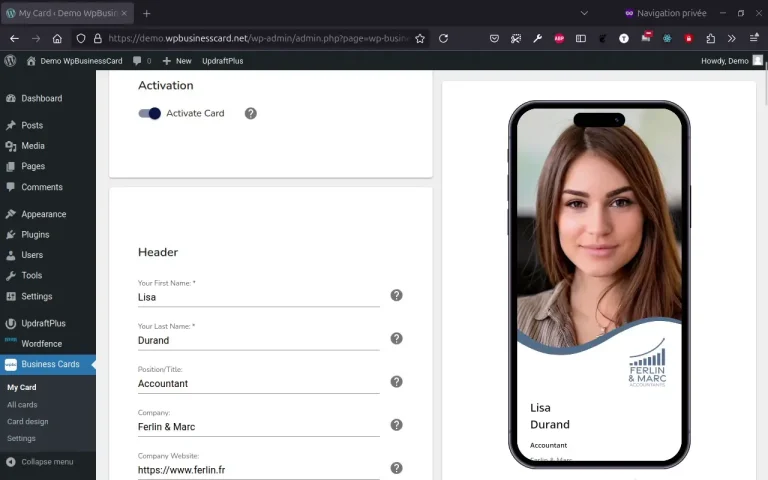Click the site security padlock icon
This screenshot has width=768, height=480.
click(98, 38)
